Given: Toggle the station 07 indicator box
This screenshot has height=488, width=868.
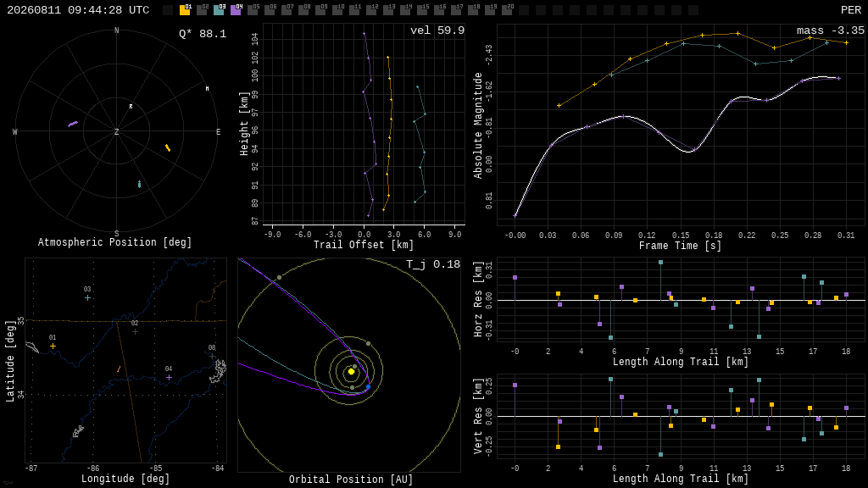Looking at the screenshot, I should coord(287,10).
